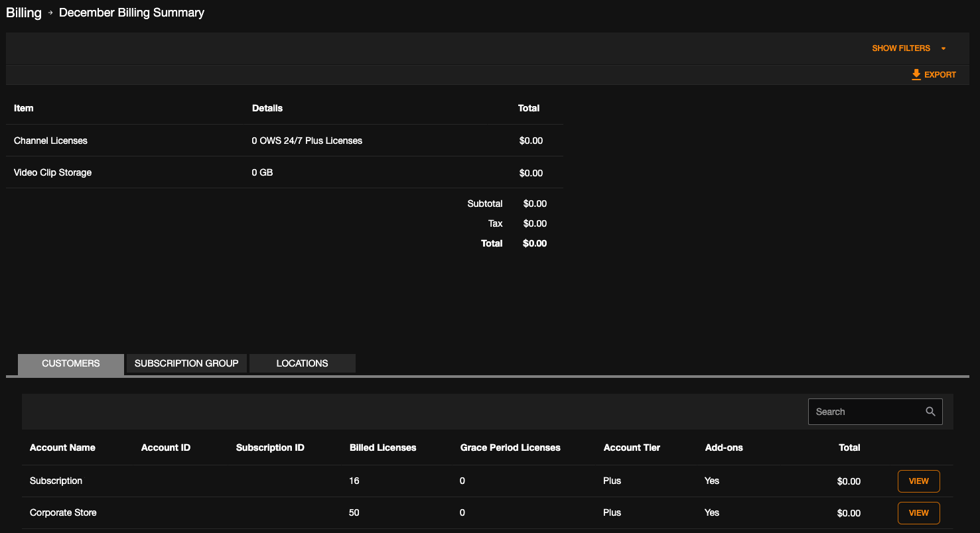980x533 pixels.
Task: Sort by Account ID column header
Action: pyautogui.click(x=166, y=447)
